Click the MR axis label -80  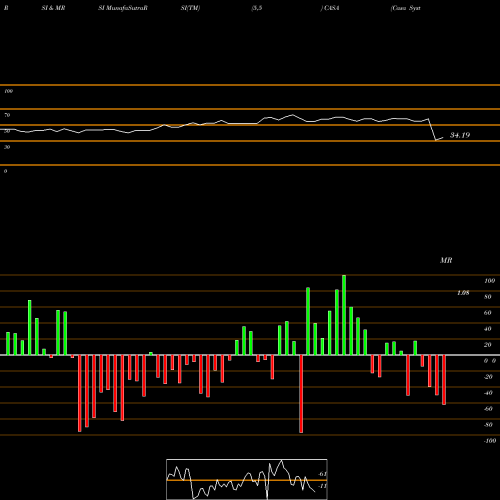click(488, 425)
